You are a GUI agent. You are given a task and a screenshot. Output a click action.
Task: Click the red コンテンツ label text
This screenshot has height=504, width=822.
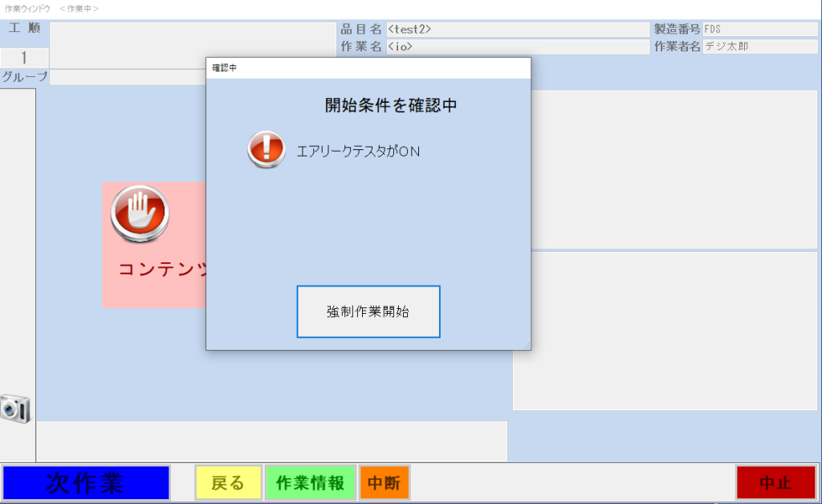[x=162, y=270]
